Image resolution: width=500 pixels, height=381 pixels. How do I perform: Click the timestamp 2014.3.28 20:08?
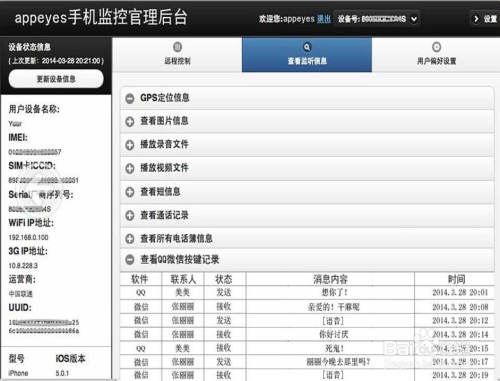tap(460, 307)
